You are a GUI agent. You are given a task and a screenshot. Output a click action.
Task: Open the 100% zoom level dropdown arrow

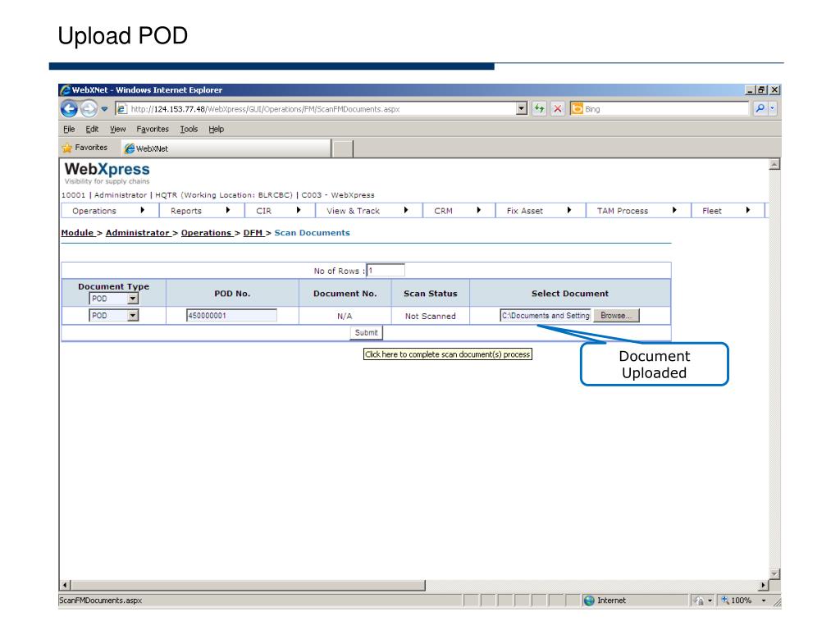pos(764,600)
